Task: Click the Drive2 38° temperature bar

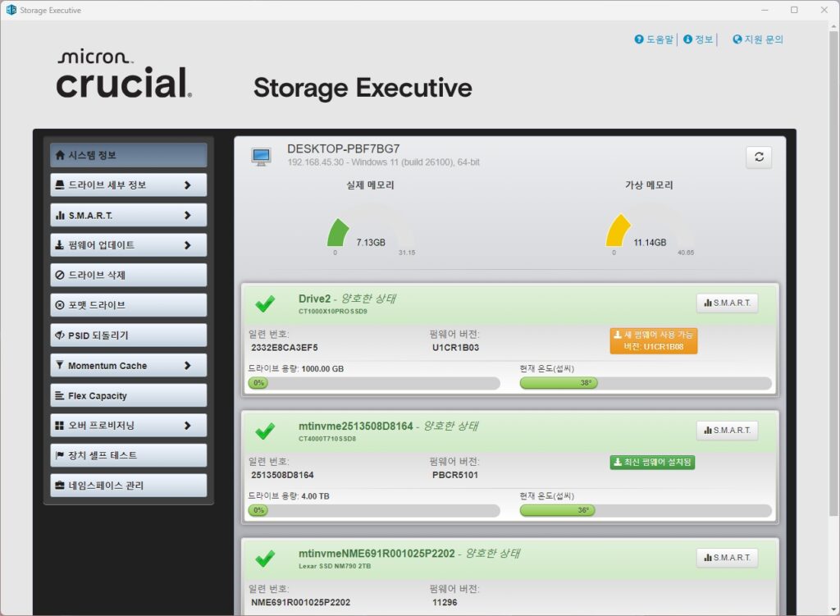Action: pyautogui.click(x=645, y=383)
